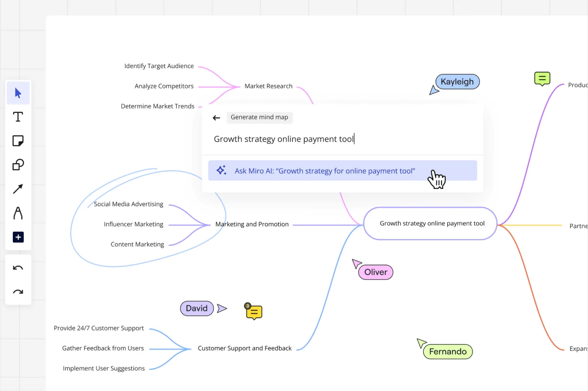Click Determine Market Trends node

point(158,106)
